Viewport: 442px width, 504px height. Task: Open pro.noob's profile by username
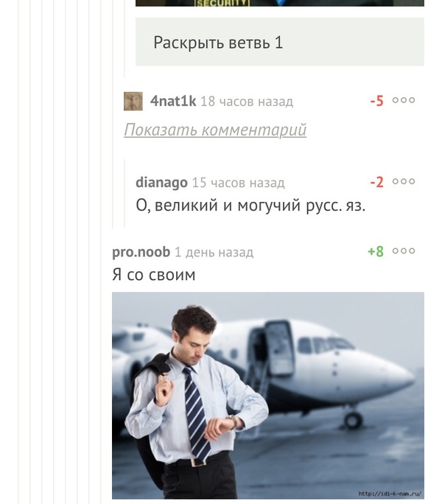click(x=141, y=252)
